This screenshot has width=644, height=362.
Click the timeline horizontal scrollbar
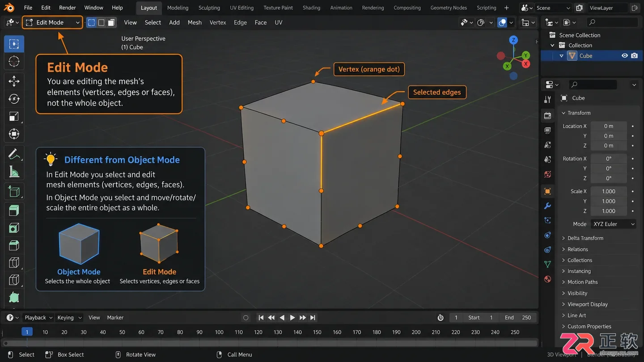(270, 343)
